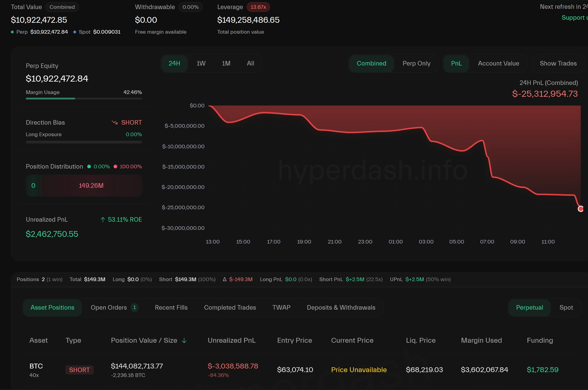Click the Combined badge next to Total Value
Screen dimensions: 588x390
(62, 7)
